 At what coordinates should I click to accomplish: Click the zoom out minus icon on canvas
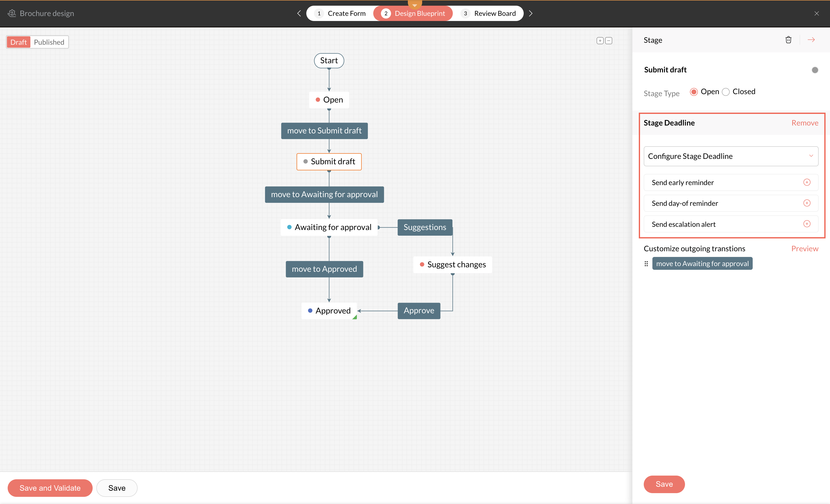click(x=609, y=41)
